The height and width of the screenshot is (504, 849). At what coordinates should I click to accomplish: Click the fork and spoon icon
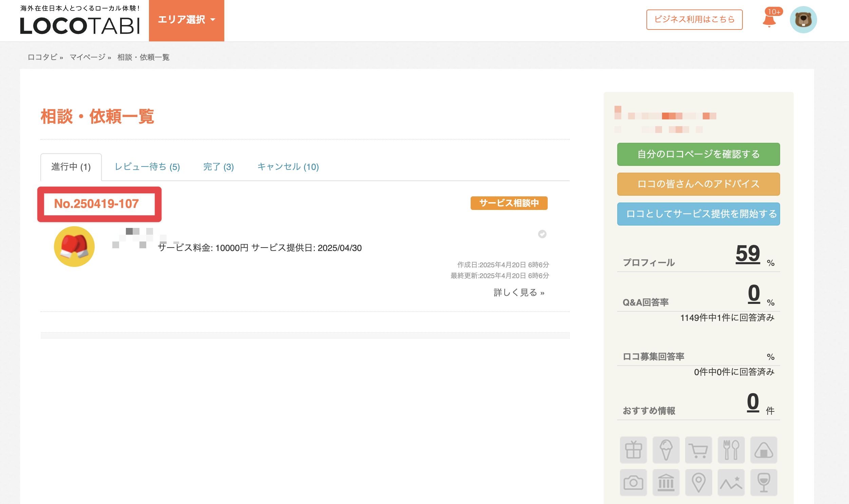pyautogui.click(x=731, y=450)
